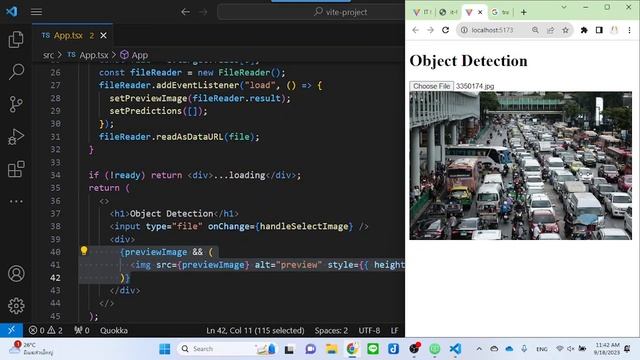Click the handleSelectImage reference on line 38

[x=304, y=226]
